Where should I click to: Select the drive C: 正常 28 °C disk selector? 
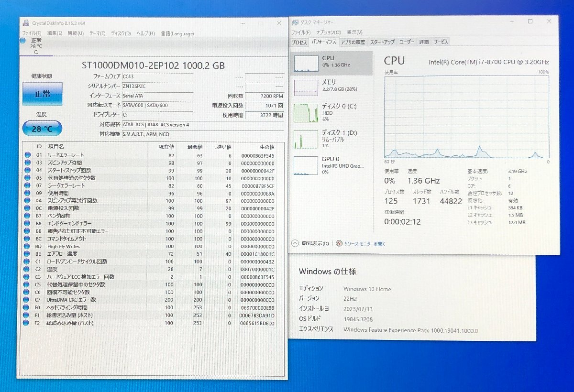coord(33,46)
